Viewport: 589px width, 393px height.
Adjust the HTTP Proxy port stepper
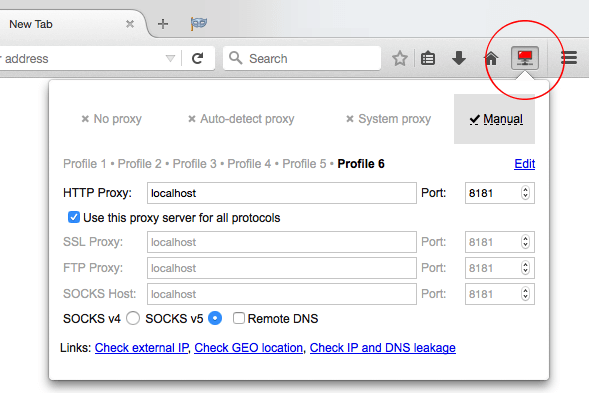point(525,193)
